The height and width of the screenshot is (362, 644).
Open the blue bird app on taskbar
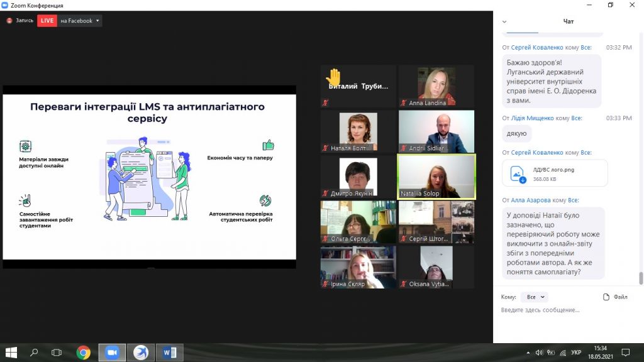[x=141, y=353]
